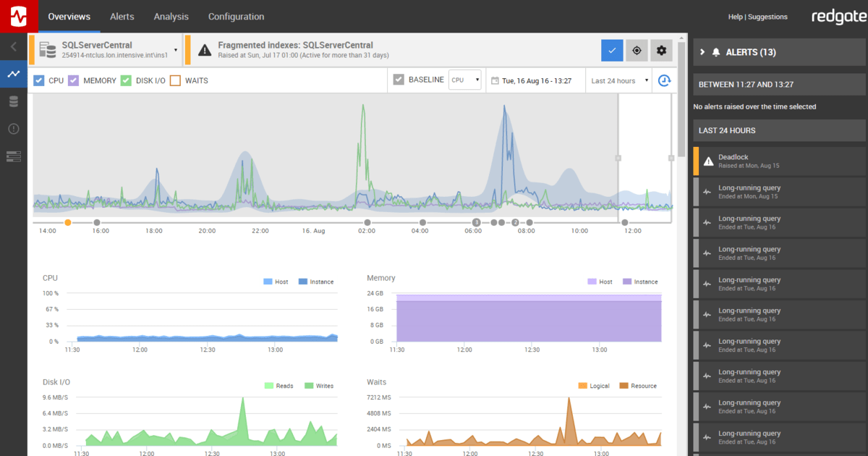Toggle the BASELINE checkbox off
This screenshot has width=868, height=456.
[398, 80]
